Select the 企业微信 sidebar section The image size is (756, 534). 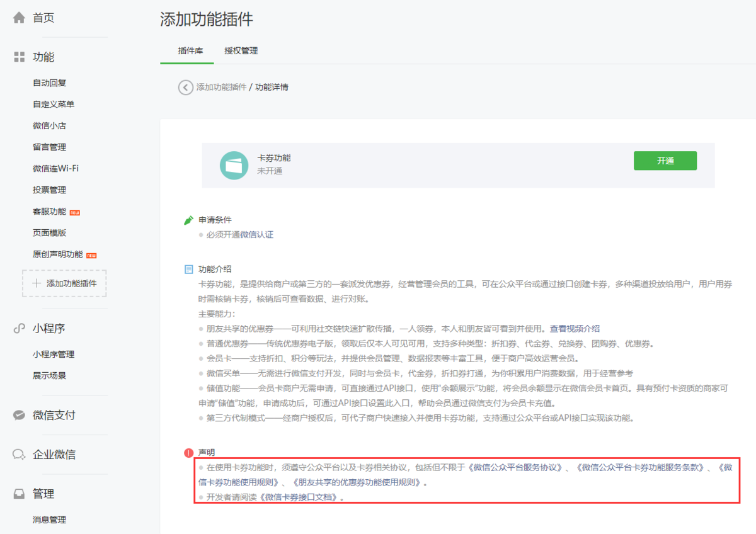tap(54, 455)
